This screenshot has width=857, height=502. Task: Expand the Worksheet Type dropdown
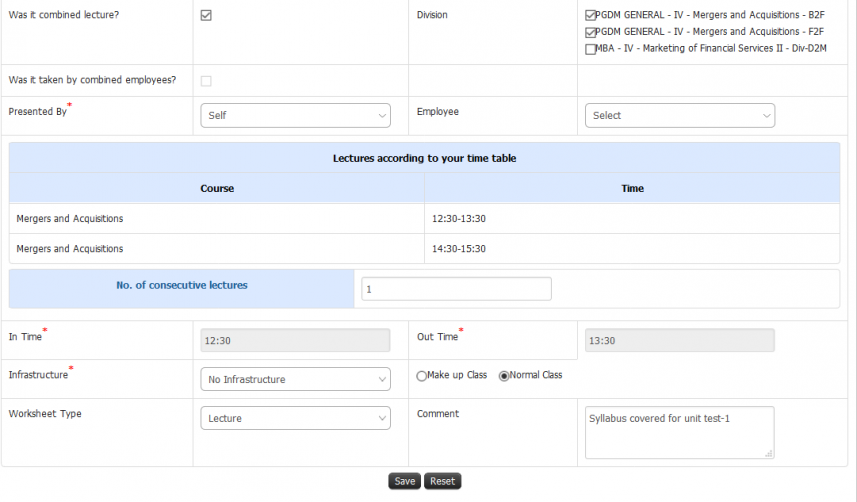tap(295, 418)
